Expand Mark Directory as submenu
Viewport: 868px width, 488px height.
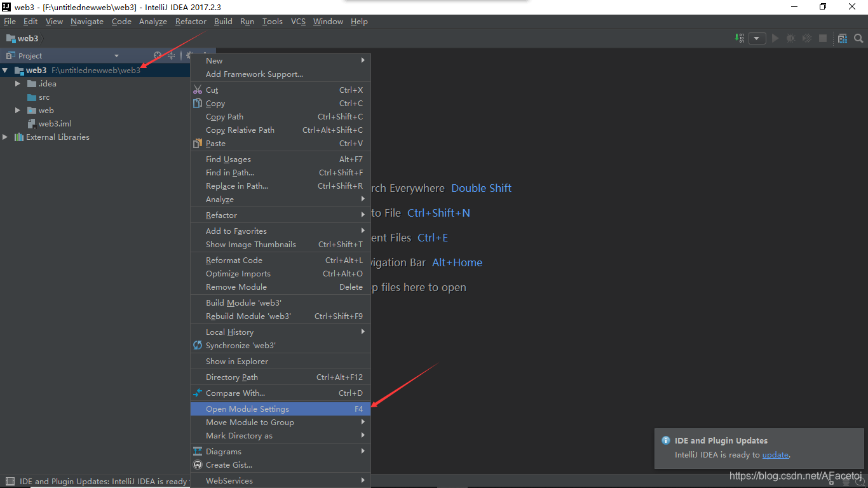click(280, 436)
